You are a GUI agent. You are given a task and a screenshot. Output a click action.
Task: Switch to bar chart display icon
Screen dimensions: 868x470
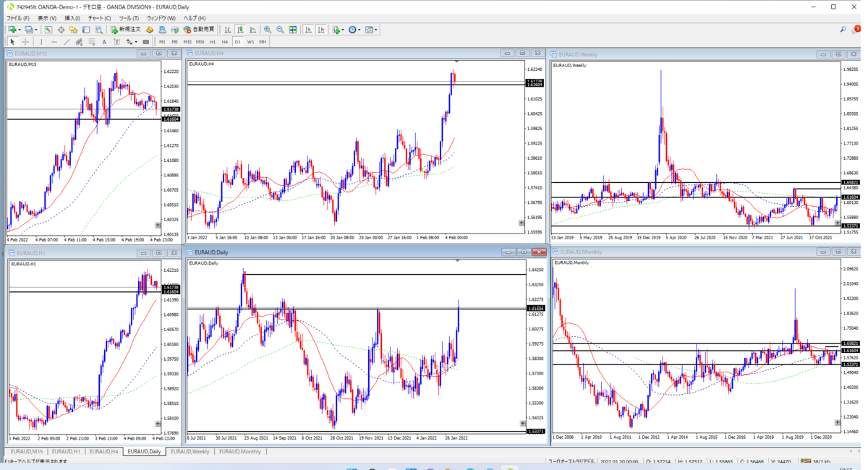pyautogui.click(x=228, y=30)
